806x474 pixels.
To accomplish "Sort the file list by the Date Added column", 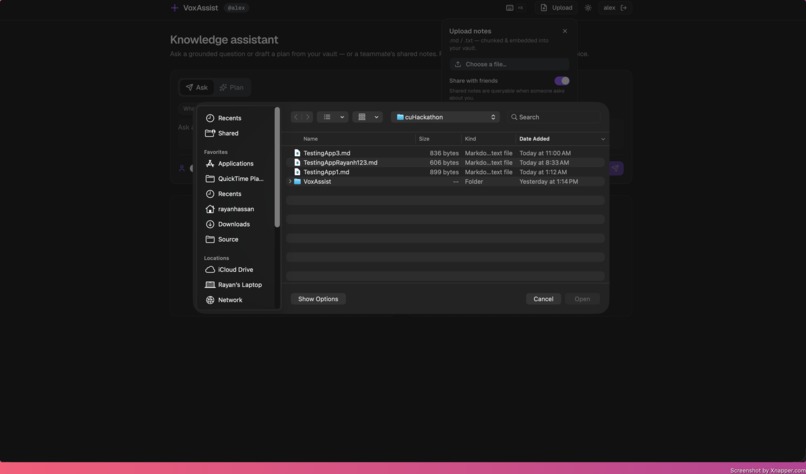I will pos(534,139).
